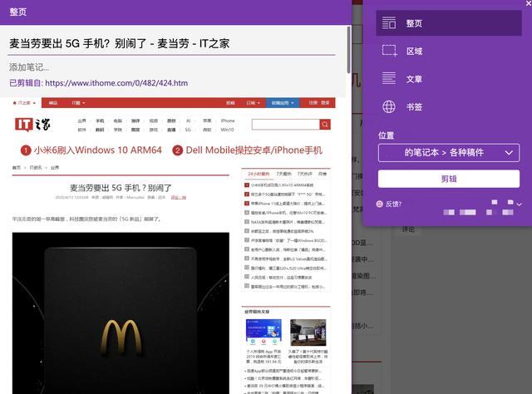Select the Article (文章) clip mode icon

[x=389, y=78]
